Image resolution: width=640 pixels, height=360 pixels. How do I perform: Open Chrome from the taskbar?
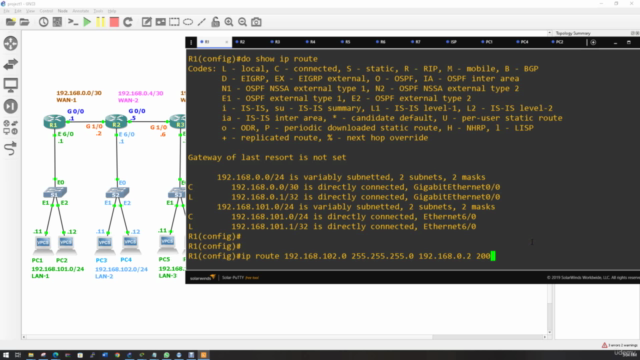(x=117, y=355)
